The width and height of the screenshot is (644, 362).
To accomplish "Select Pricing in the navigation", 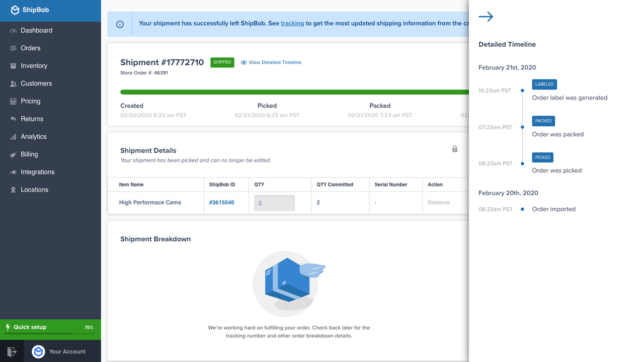I will pyautogui.click(x=31, y=101).
